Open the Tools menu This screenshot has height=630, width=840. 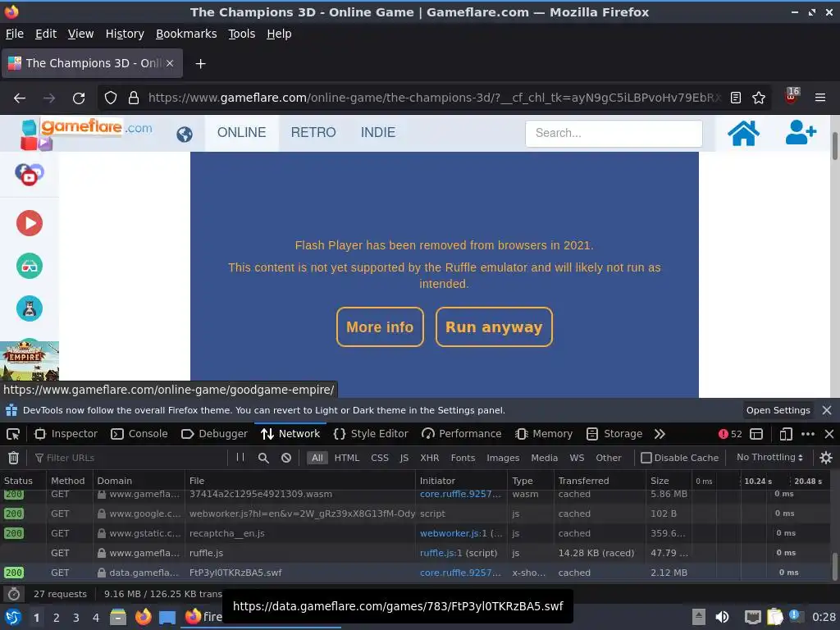tap(242, 34)
